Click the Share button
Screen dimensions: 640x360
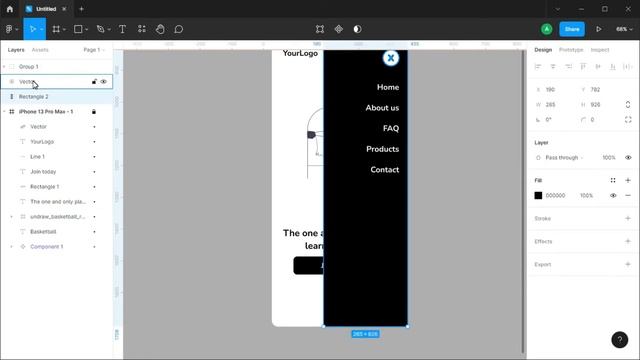[x=572, y=29]
